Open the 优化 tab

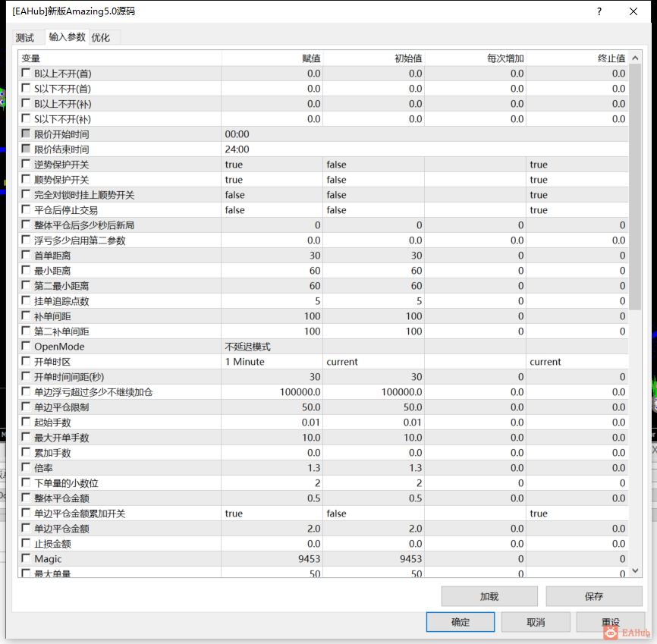(x=101, y=38)
